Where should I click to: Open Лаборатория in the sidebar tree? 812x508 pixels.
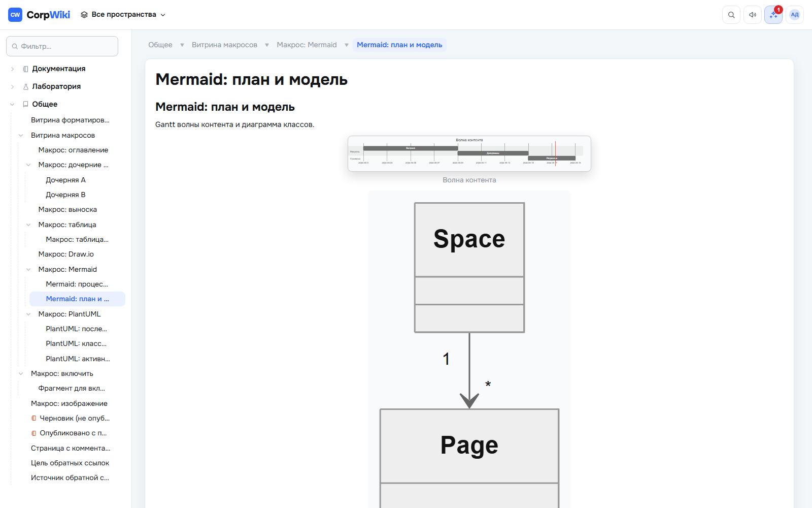click(x=56, y=87)
